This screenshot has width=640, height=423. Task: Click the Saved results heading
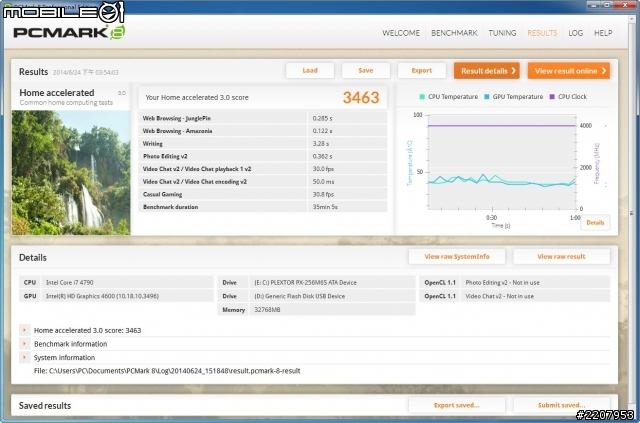[x=45, y=405]
